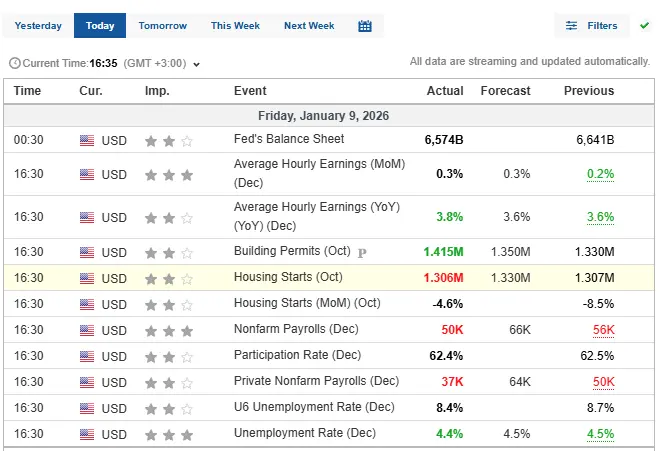Screen dimensions: 660x451
Task: Show This Week's events
Action: [234, 26]
